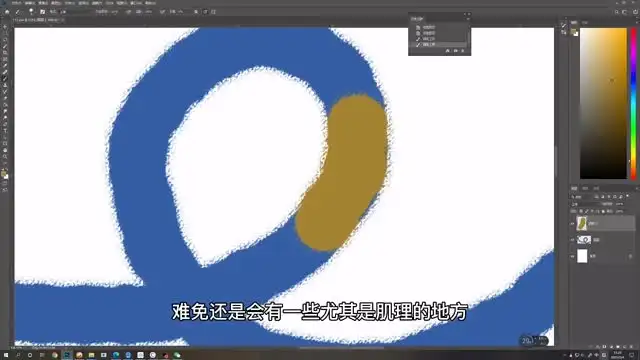Screen dimensions: 640x360
Task: Open the History panel flyout menu
Action: (x=468, y=19)
